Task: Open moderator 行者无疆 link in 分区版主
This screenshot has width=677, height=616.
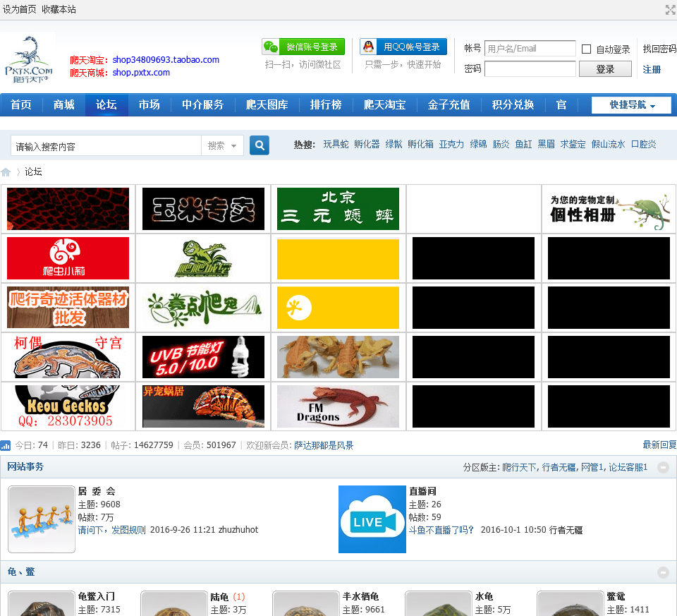Action: tap(559, 467)
